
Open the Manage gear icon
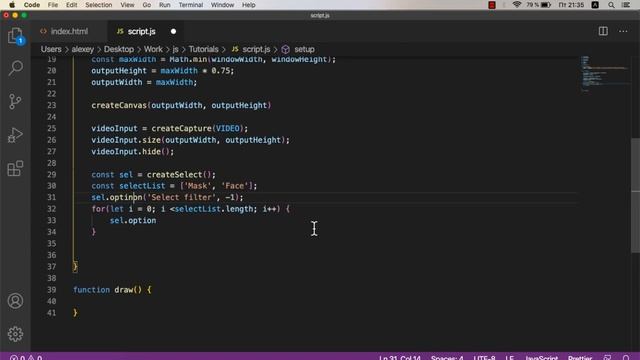[x=15, y=334]
